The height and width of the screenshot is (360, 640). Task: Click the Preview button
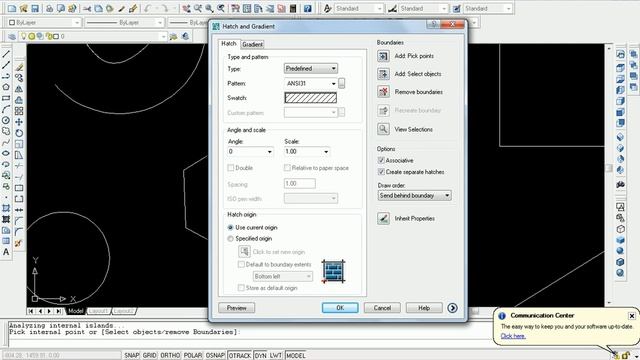[x=236, y=308]
